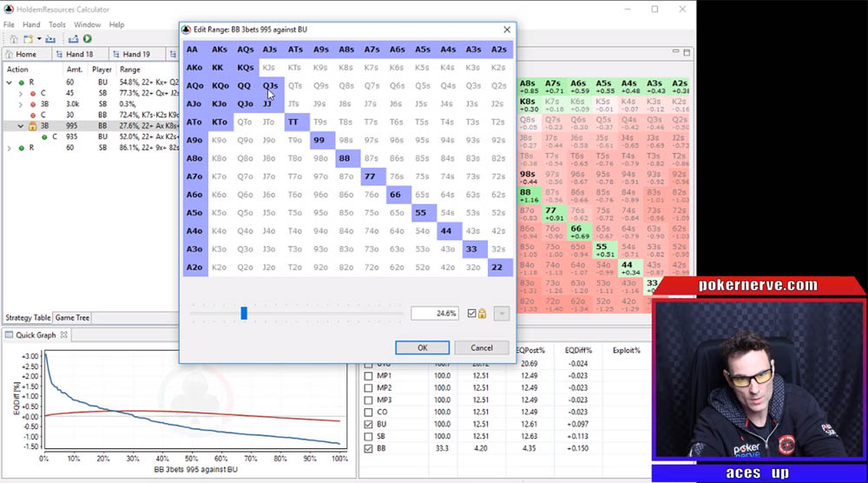Image resolution: width=868 pixels, height=483 pixels.
Task: Click the green dot on the C 935 BU row
Action: tap(44, 136)
